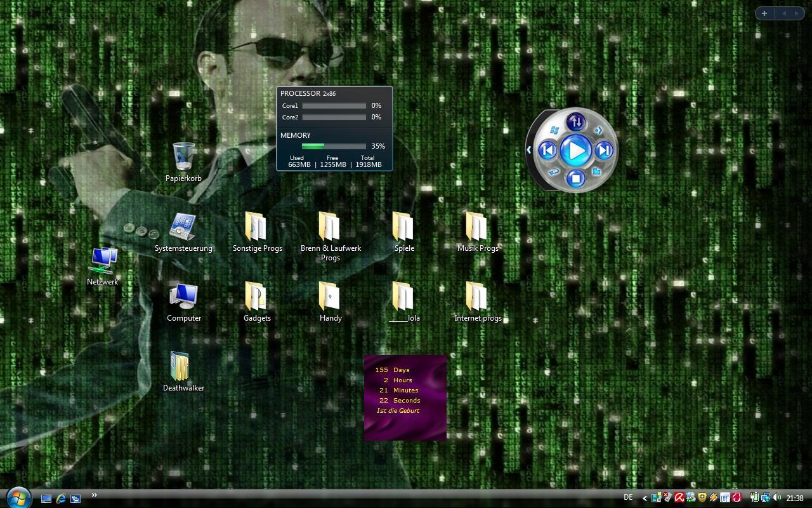Open the Systemsteuerung control panel icon
The width and height of the screenshot is (812, 508).
183,232
